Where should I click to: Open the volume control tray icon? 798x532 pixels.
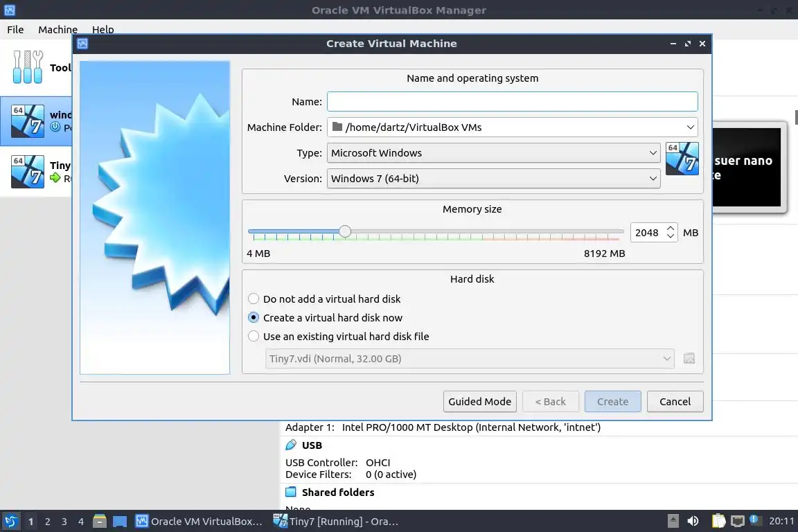[693, 521]
